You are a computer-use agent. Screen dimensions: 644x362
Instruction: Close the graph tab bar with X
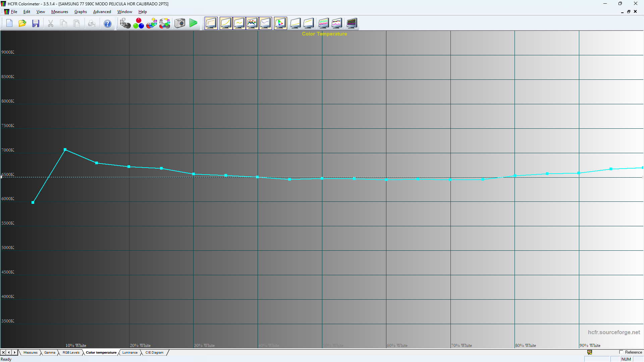tap(3, 352)
